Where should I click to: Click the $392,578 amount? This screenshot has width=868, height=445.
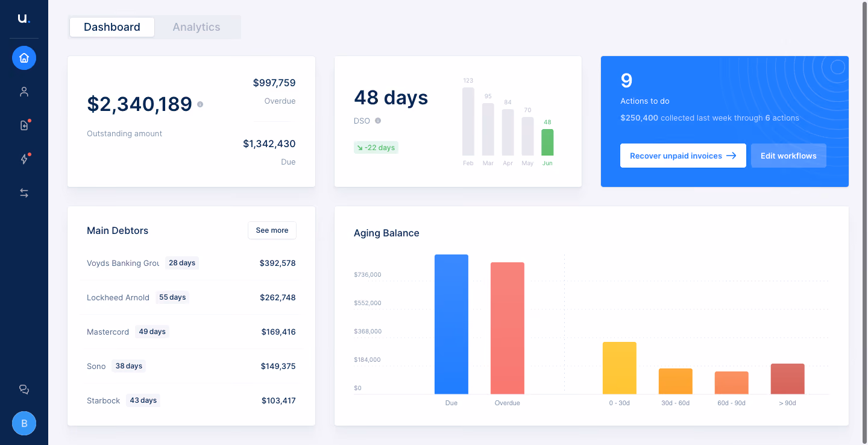click(277, 263)
